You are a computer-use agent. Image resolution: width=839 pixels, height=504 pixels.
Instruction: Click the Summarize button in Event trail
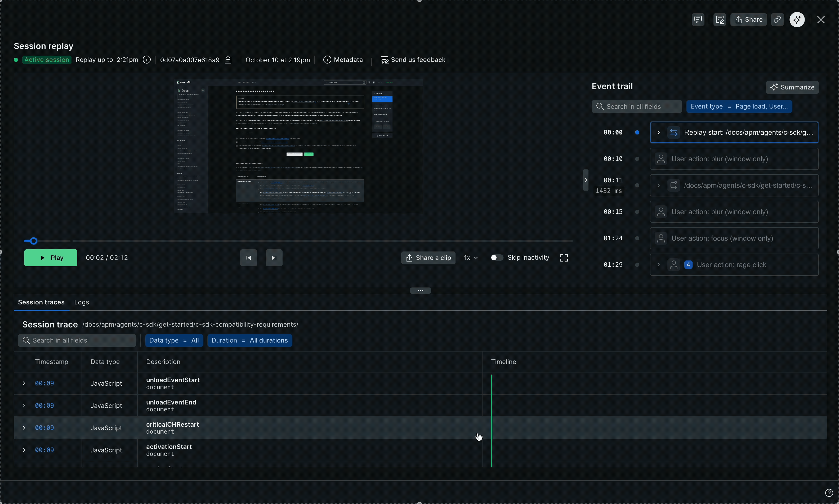pyautogui.click(x=792, y=87)
